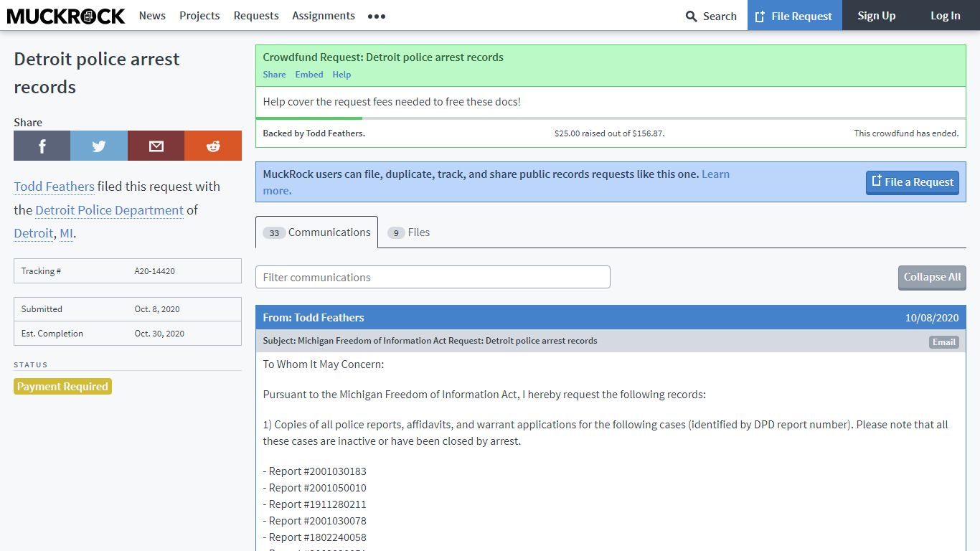Share this request on Twitter
The image size is (980, 551).
click(99, 146)
